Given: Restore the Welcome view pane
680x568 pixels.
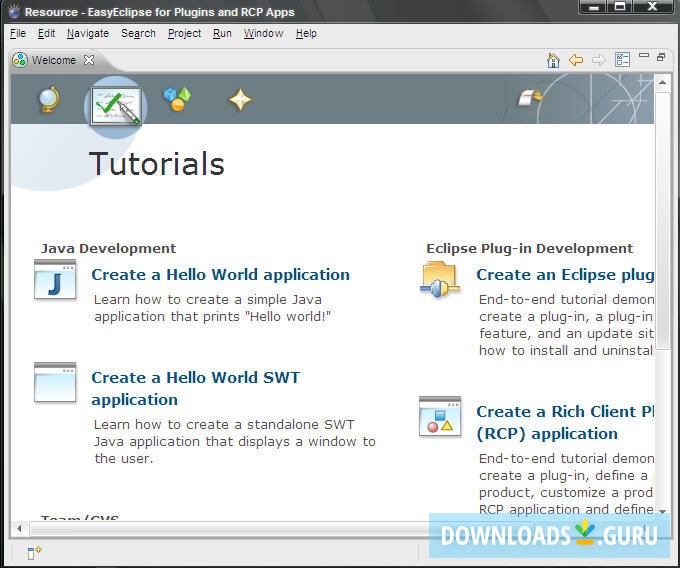Looking at the screenshot, I should [661, 57].
